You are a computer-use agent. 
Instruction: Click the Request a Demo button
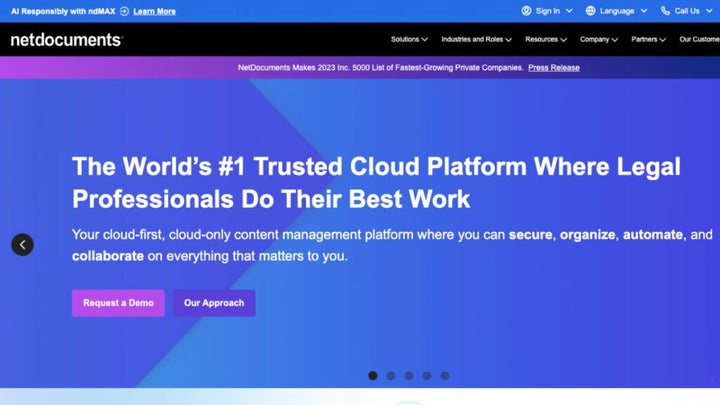pos(118,303)
